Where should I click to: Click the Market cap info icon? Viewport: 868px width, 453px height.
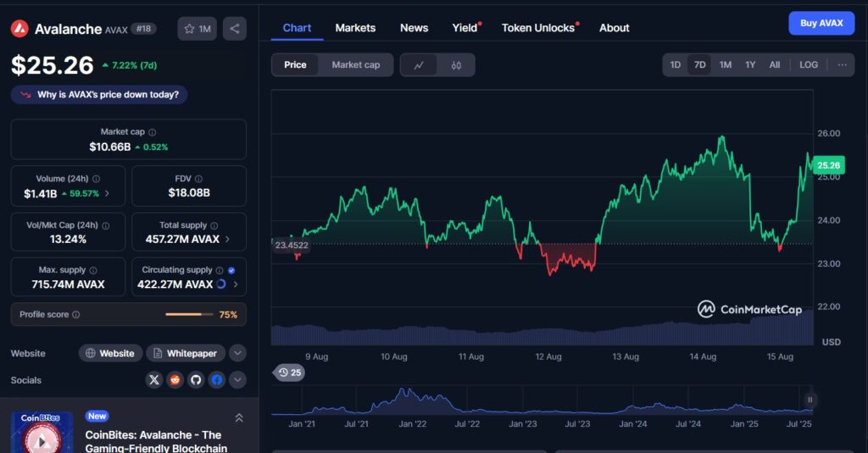coord(153,132)
